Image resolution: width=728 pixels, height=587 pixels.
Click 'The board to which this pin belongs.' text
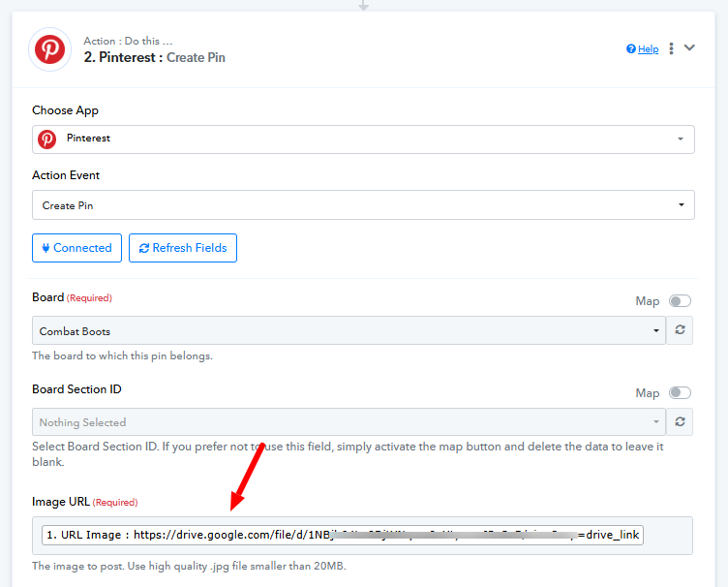(122, 356)
